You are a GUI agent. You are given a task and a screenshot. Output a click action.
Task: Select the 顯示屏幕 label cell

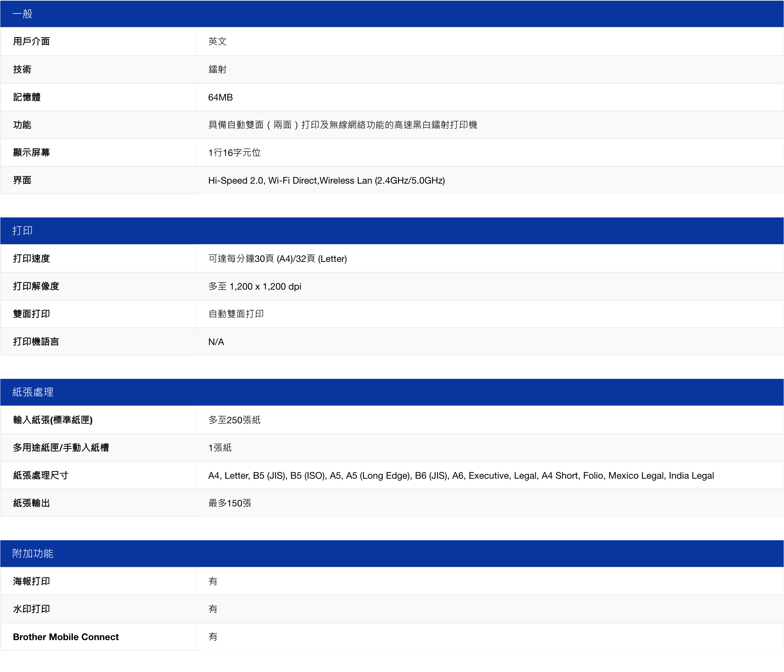click(31, 152)
